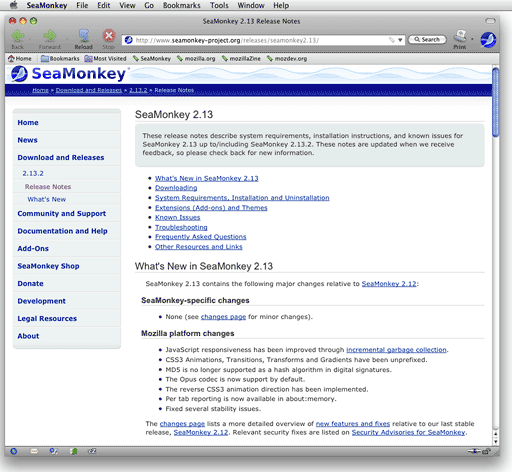The width and height of the screenshot is (512, 472).
Task: Open 'What's New in SeaMonkey 2.13' contents link
Action: click(x=207, y=178)
